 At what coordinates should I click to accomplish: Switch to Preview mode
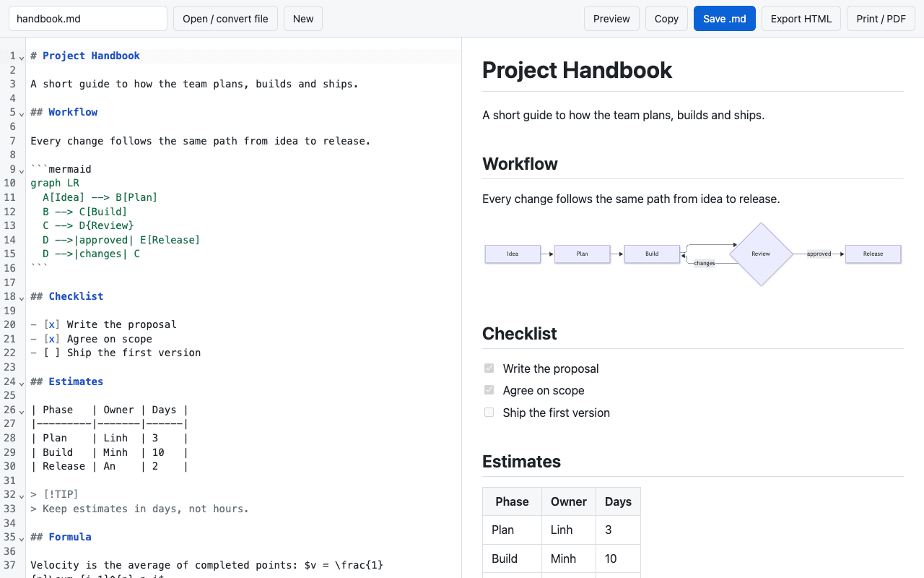611,19
